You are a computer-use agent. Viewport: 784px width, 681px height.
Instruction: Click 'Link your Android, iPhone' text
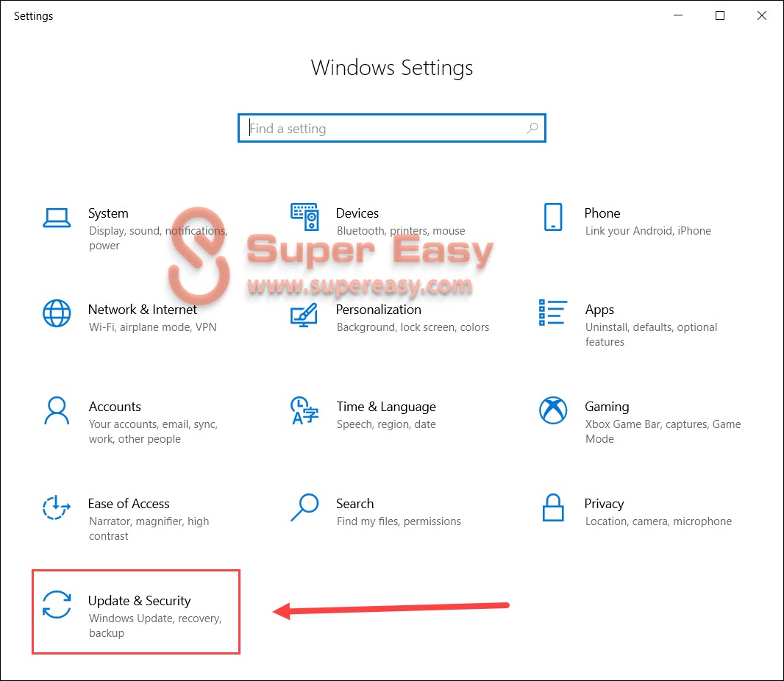tap(648, 231)
